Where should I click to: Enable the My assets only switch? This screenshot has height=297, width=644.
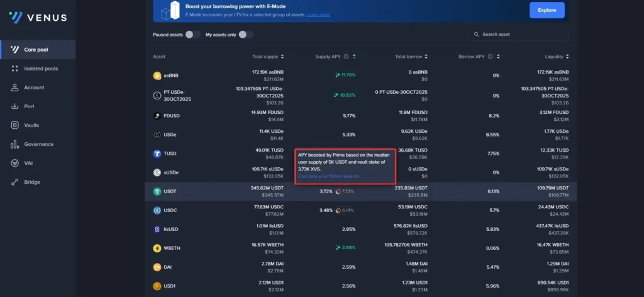pyautogui.click(x=245, y=35)
